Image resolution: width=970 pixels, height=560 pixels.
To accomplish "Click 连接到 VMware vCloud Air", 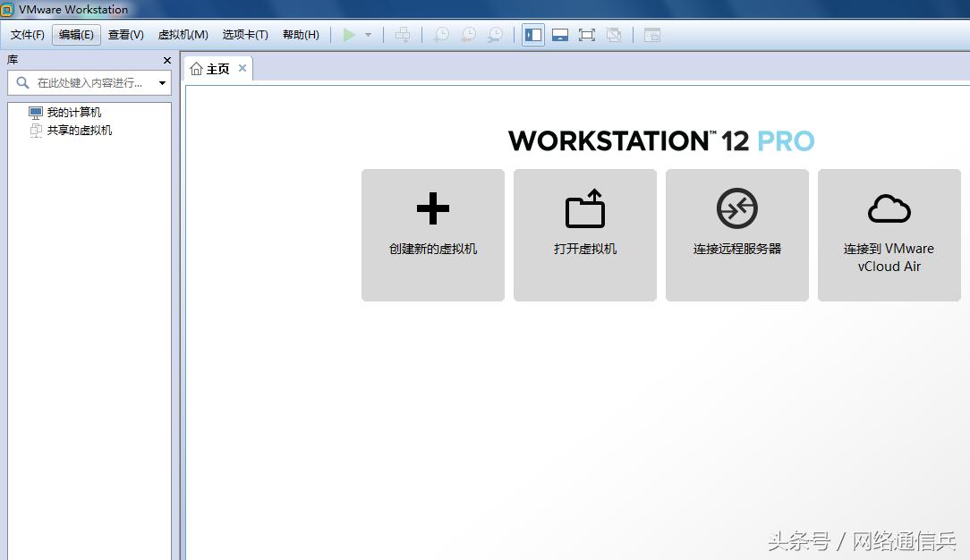I will (x=889, y=234).
